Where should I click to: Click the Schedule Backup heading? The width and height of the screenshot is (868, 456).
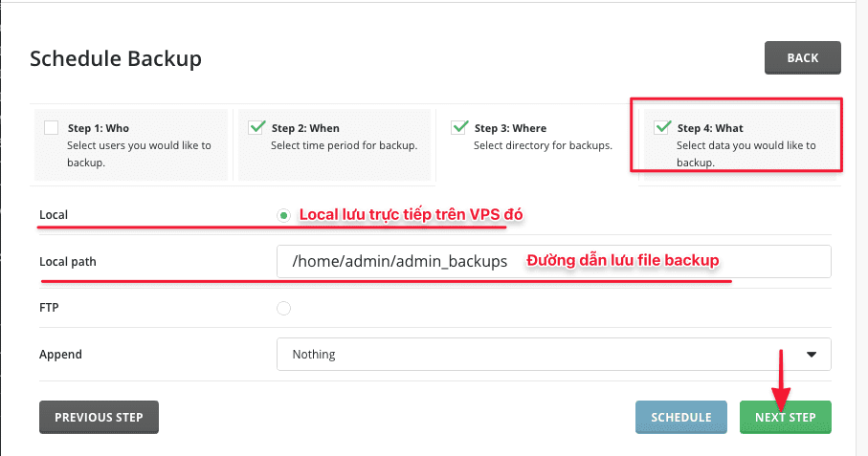116,58
